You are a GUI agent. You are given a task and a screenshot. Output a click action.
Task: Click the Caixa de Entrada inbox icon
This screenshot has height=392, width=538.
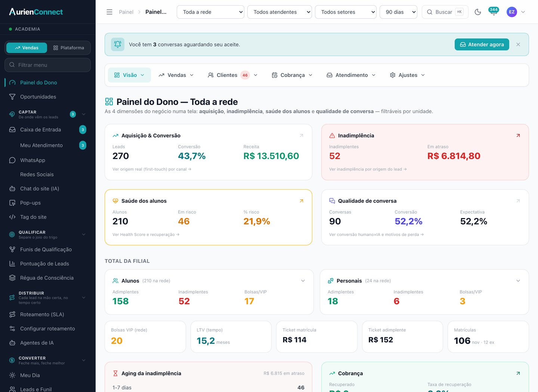pyautogui.click(x=12, y=130)
